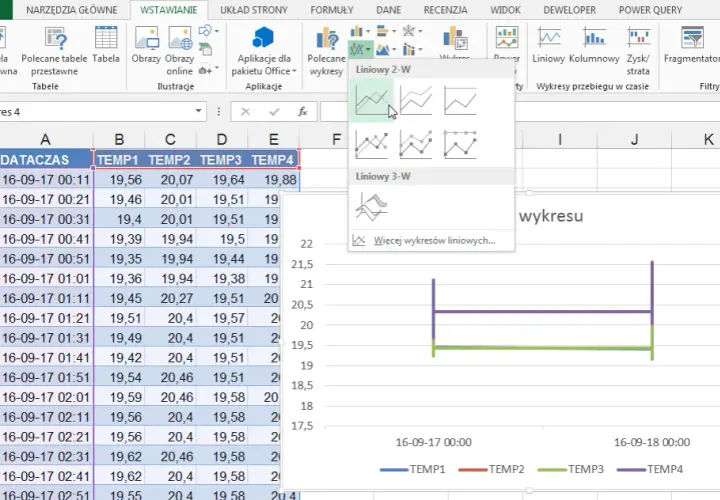Open Polecane wykresy dialog

326,51
